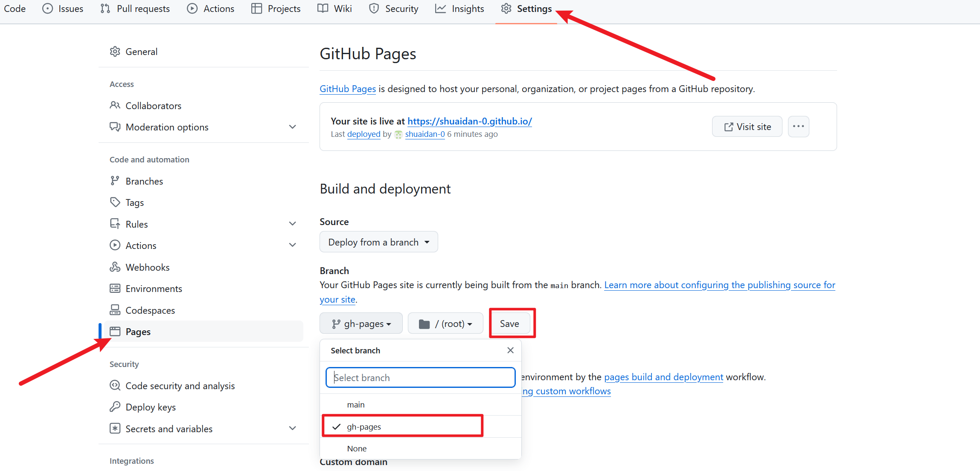Open pages build and deployment workflow link

pyautogui.click(x=663, y=377)
